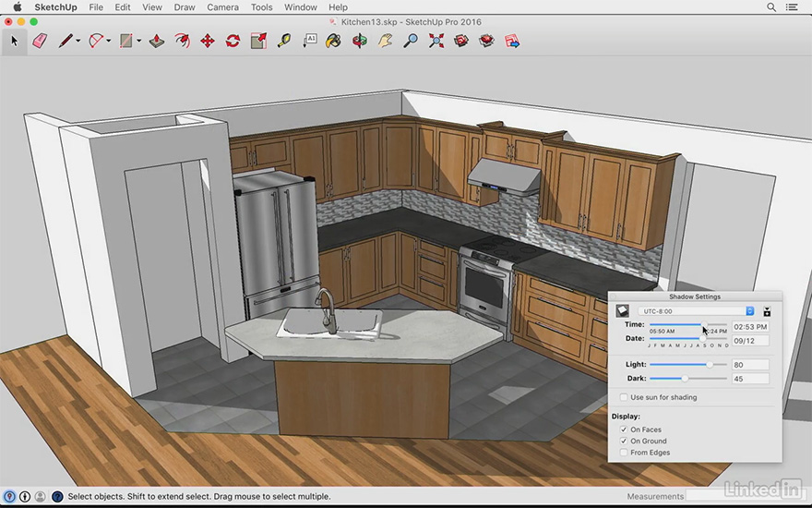Open the View menu
The height and width of the screenshot is (508, 812).
coord(152,7)
